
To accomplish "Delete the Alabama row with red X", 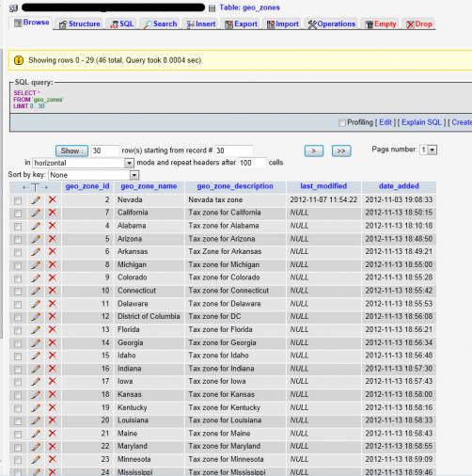I will coord(53,226).
